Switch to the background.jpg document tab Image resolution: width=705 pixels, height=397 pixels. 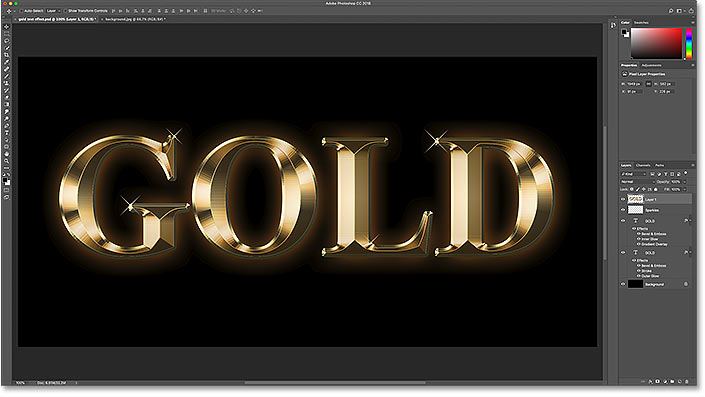tap(134, 19)
